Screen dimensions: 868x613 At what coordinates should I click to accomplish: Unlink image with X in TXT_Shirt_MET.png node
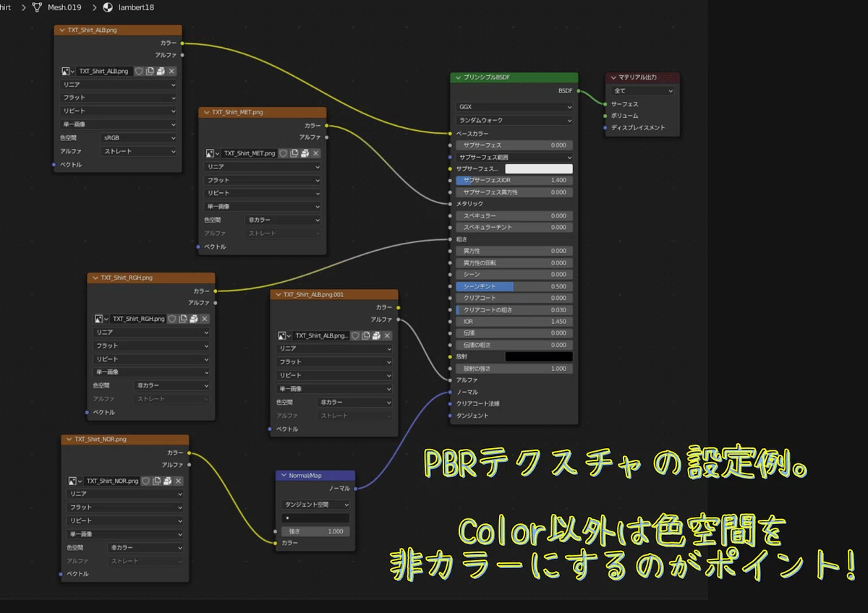coord(316,153)
